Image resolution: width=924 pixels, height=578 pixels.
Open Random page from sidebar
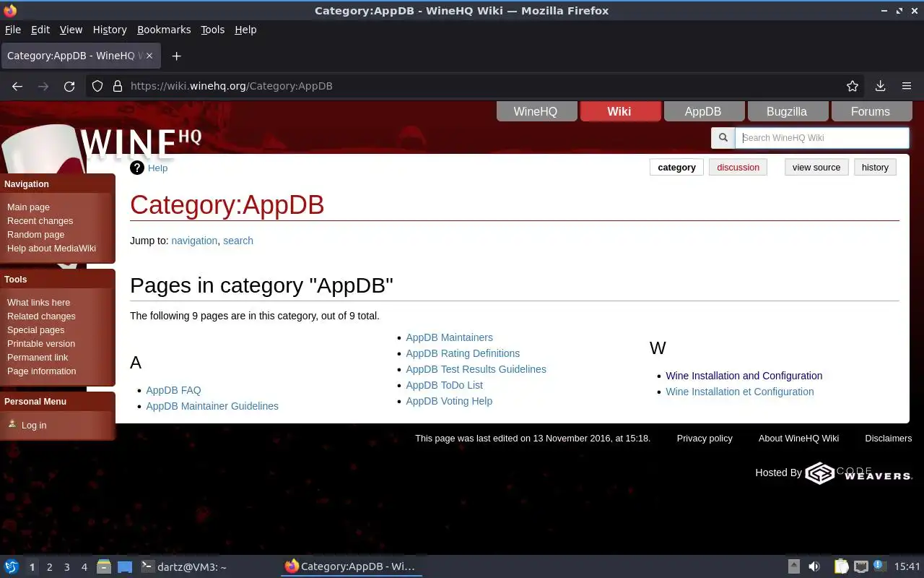(35, 234)
